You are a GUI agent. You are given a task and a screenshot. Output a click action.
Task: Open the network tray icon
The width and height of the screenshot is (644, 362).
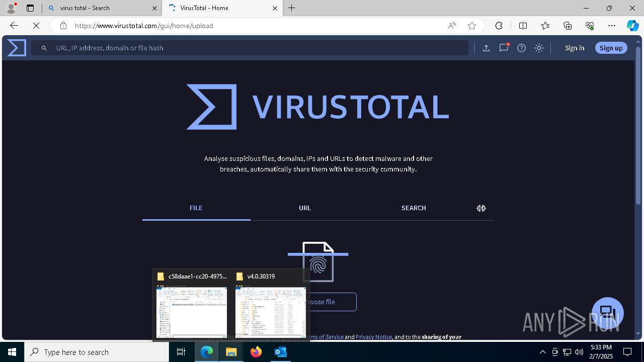click(x=567, y=352)
